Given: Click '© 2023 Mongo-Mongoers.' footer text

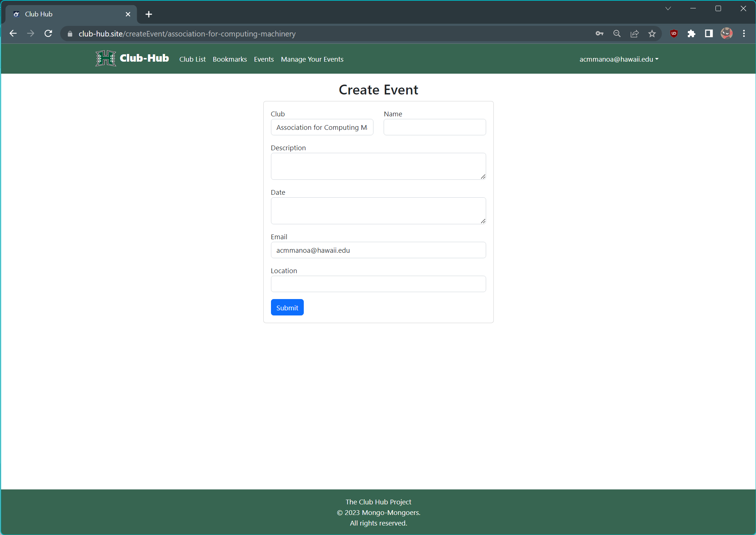Looking at the screenshot, I should pyautogui.click(x=378, y=512).
